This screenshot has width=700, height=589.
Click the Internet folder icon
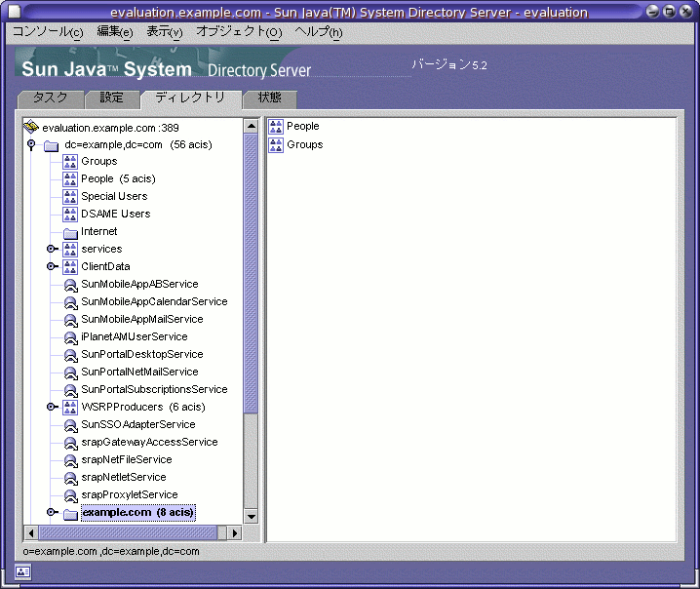tap(70, 233)
